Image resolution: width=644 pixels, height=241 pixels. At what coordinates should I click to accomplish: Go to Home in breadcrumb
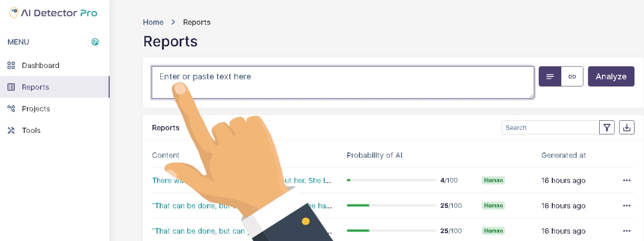153,22
